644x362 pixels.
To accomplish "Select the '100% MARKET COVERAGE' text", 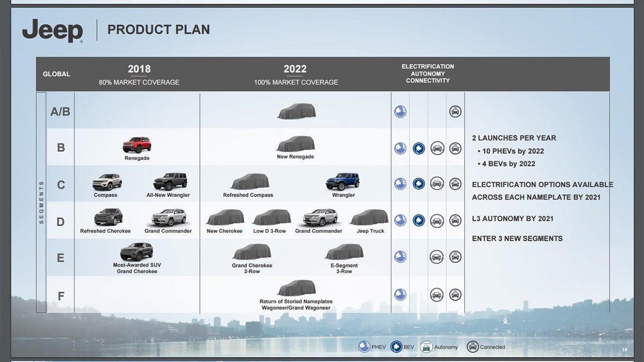I will click(x=296, y=83).
